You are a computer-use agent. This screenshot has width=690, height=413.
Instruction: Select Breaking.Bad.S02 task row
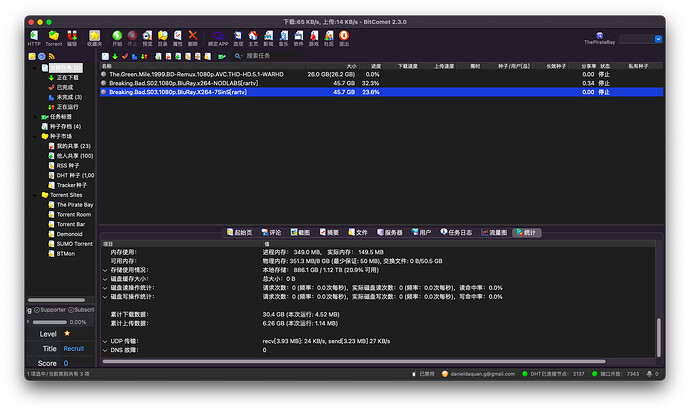[x=382, y=83]
